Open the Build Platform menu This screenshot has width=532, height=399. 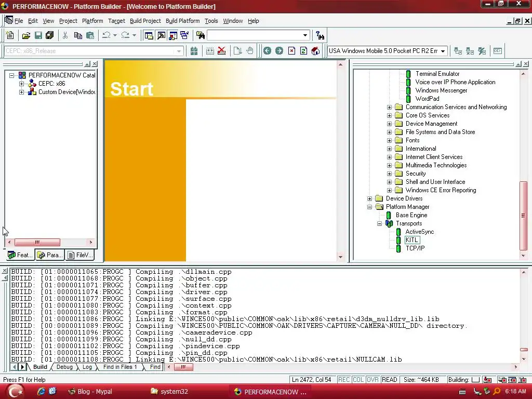pos(182,21)
